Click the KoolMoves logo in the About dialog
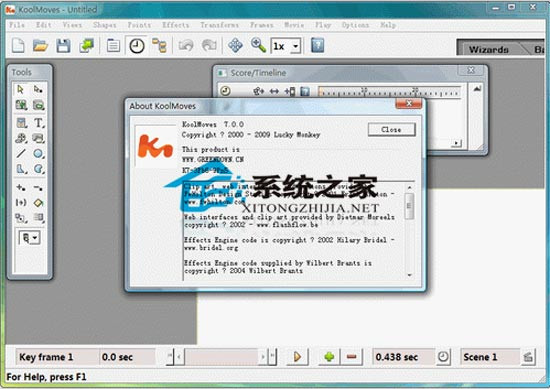 (x=155, y=146)
